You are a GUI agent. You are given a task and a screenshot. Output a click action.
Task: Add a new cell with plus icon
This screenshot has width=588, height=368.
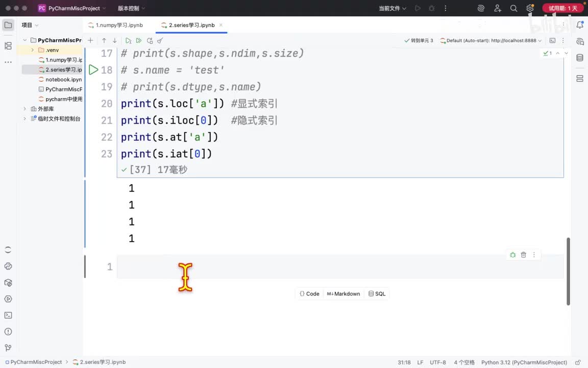click(90, 40)
